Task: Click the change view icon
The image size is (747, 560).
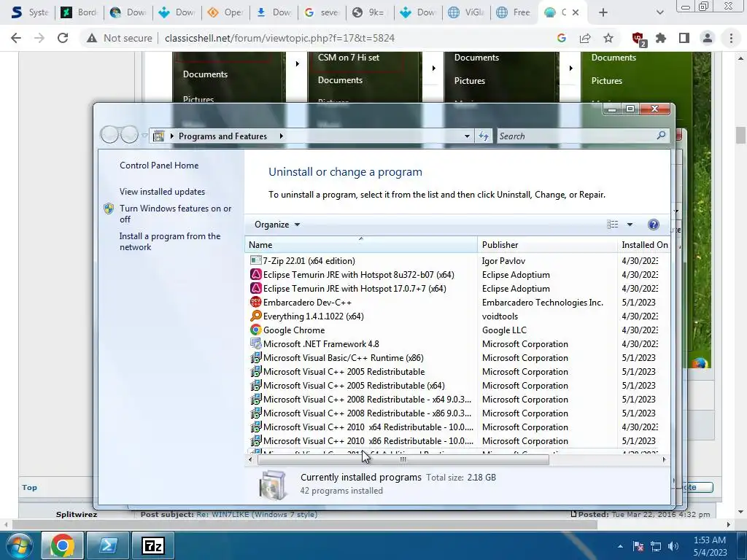Action: pos(613,225)
